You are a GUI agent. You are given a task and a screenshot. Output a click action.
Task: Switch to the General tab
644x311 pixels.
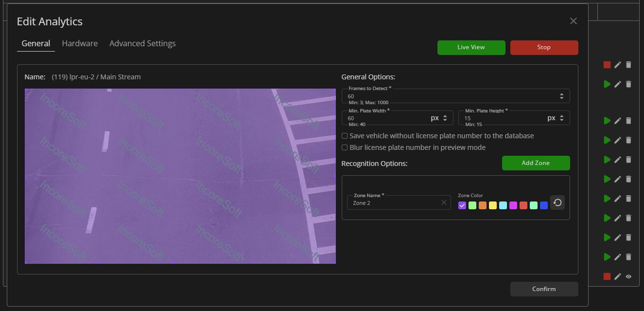click(36, 43)
